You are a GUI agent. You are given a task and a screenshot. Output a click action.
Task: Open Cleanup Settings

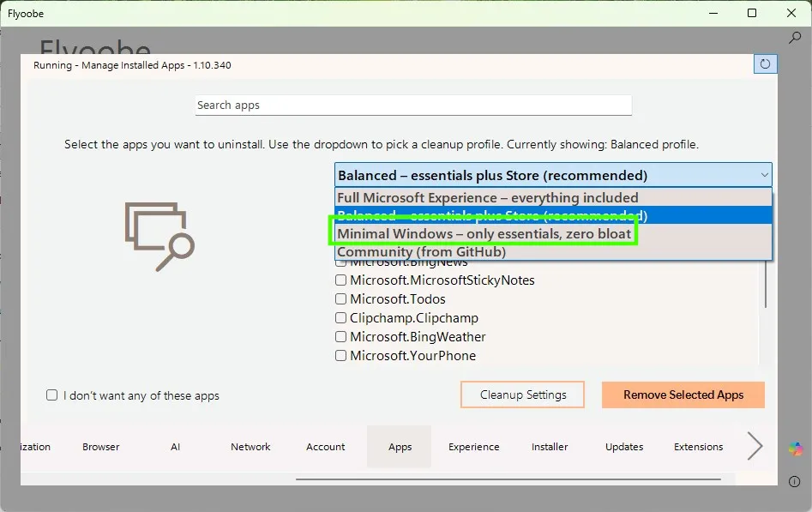(522, 395)
